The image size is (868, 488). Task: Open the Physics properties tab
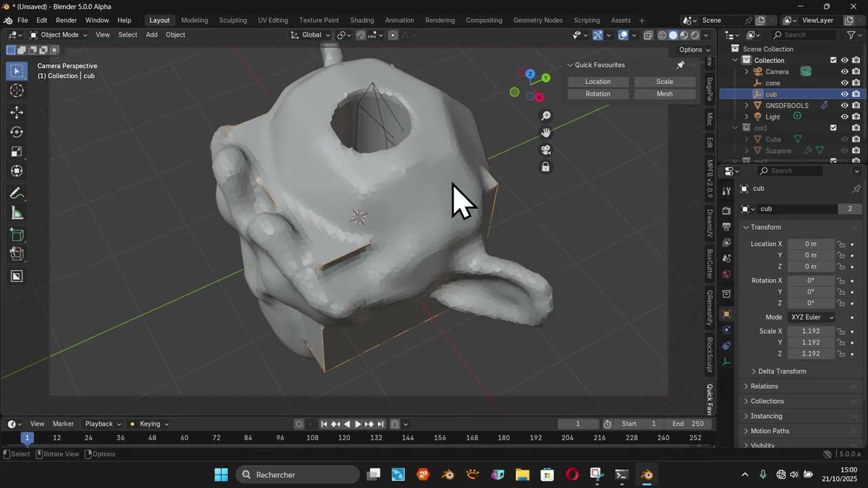click(x=726, y=330)
